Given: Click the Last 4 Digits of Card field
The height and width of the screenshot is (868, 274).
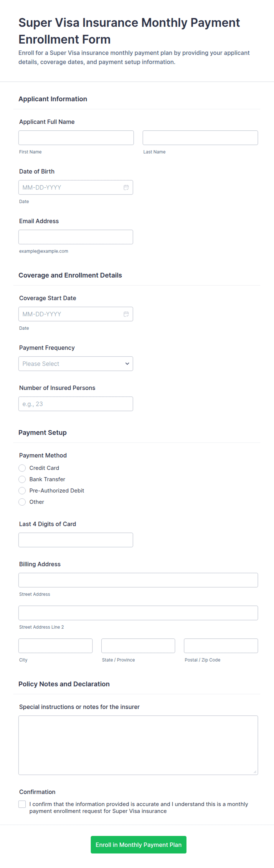Looking at the screenshot, I should (x=76, y=540).
